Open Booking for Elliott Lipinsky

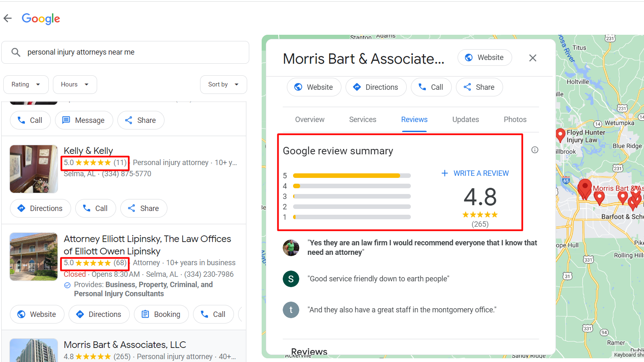coord(161,314)
